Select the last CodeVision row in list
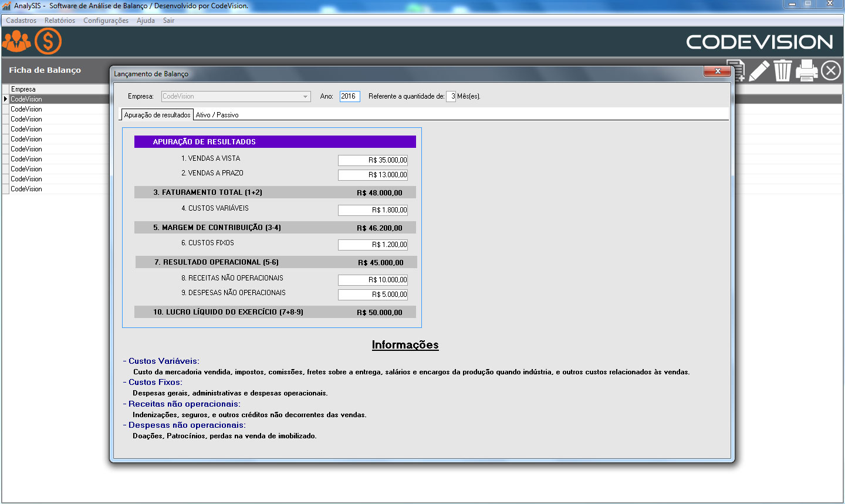Viewport: 845px width, 504px height. point(26,189)
